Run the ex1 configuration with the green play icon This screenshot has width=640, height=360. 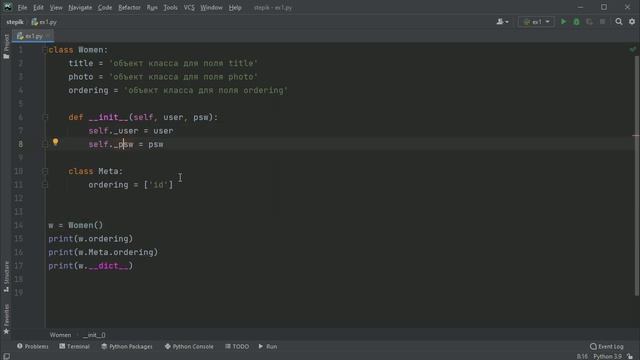point(563,22)
